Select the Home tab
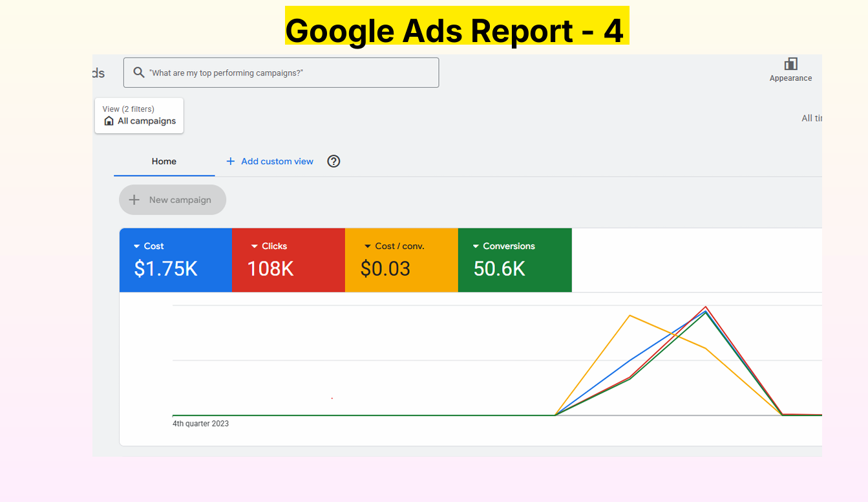The height and width of the screenshot is (502, 868). pyautogui.click(x=164, y=162)
